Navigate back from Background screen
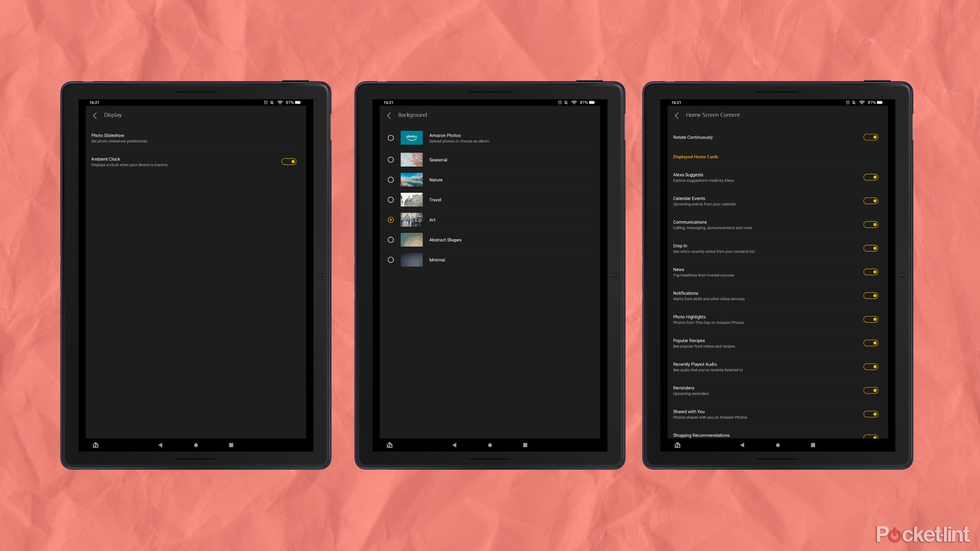 pyautogui.click(x=389, y=114)
